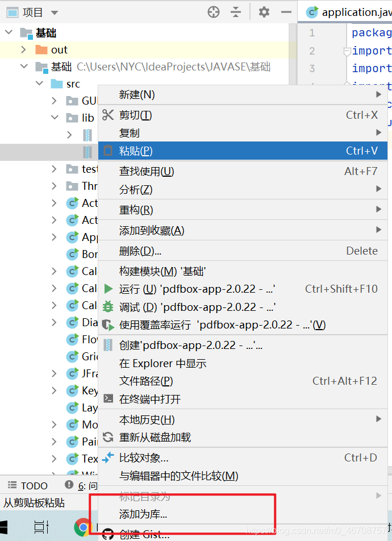392x541 pixels.
Task: Expand the out folder
Action: [x=23, y=49]
